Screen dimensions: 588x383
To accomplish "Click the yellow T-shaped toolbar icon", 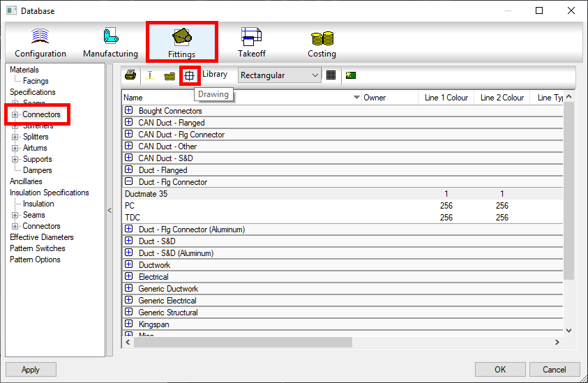I will pyautogui.click(x=150, y=75).
